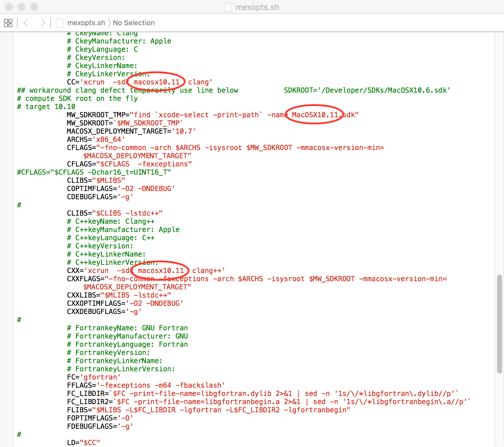Click the line CC='xcrun -sdk macosx10.11 clang'
The height and width of the screenshot is (447, 504).
tap(140, 82)
